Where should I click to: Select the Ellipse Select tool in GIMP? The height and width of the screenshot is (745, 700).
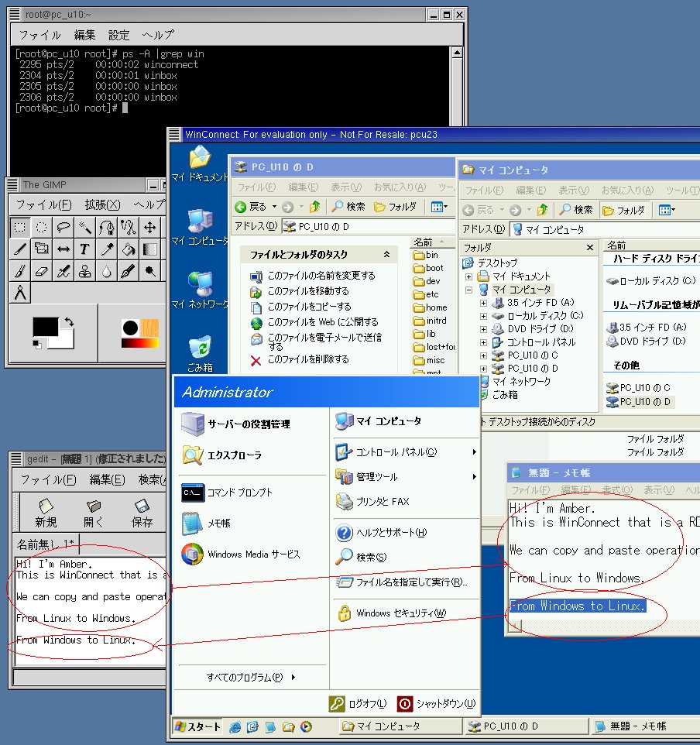tap(42, 227)
